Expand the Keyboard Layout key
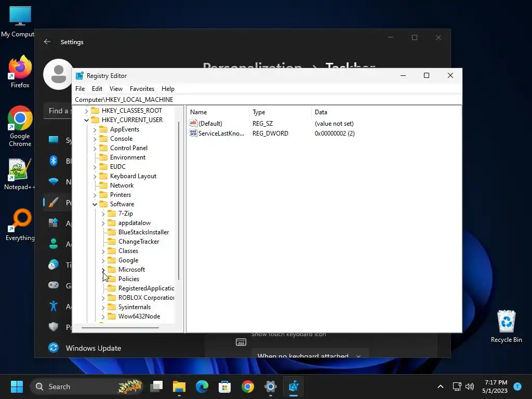This screenshot has width=532, height=399. coord(95,177)
